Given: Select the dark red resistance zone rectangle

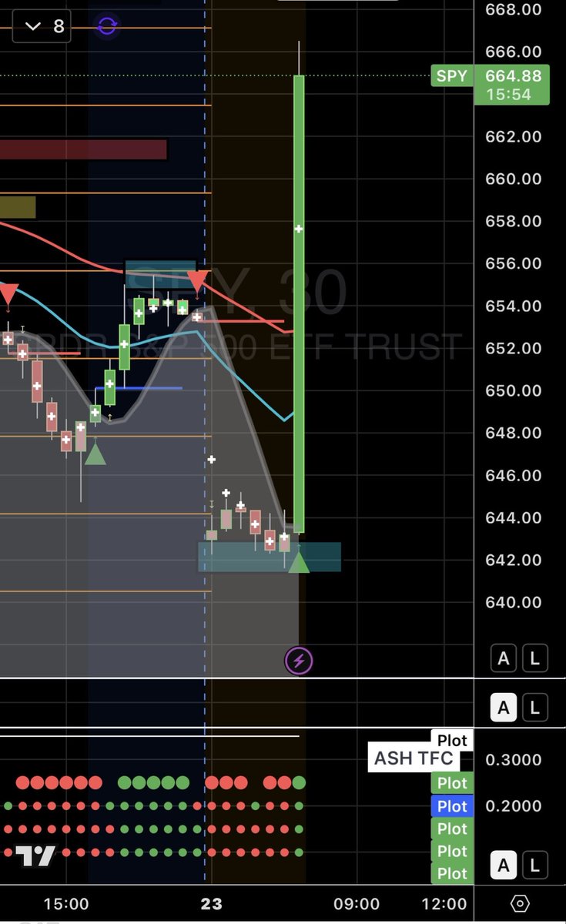Looking at the screenshot, I should tap(83, 149).
